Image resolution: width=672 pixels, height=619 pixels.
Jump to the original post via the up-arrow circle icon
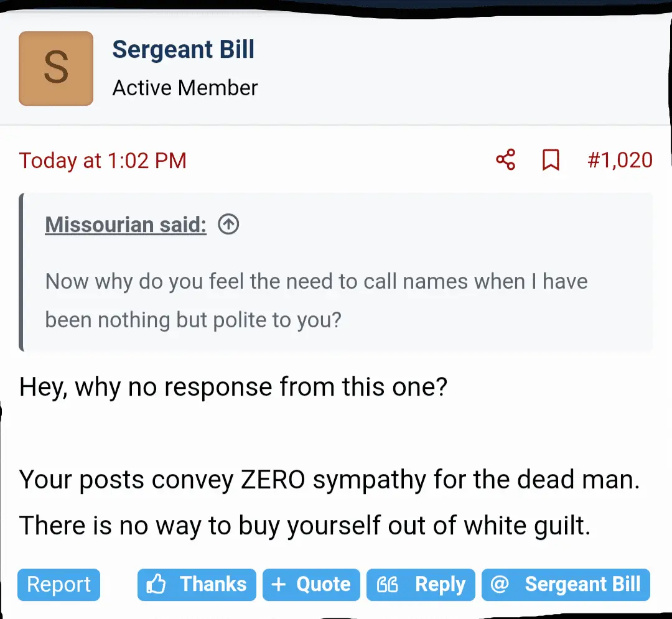point(228,225)
